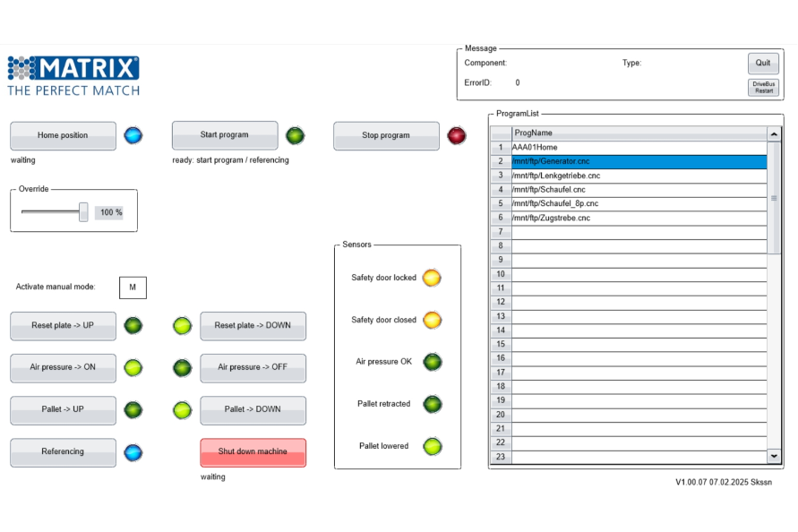798x532 pixels.
Task: Click the Safety door closed indicator light
Action: (432, 320)
